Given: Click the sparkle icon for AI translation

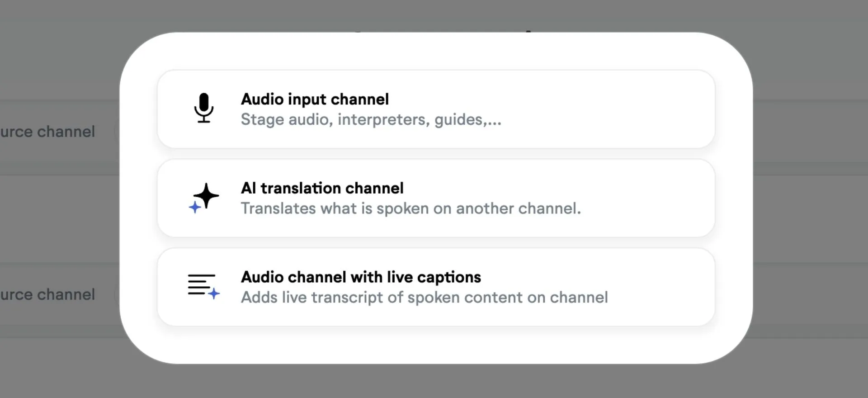Looking at the screenshot, I should click(204, 198).
